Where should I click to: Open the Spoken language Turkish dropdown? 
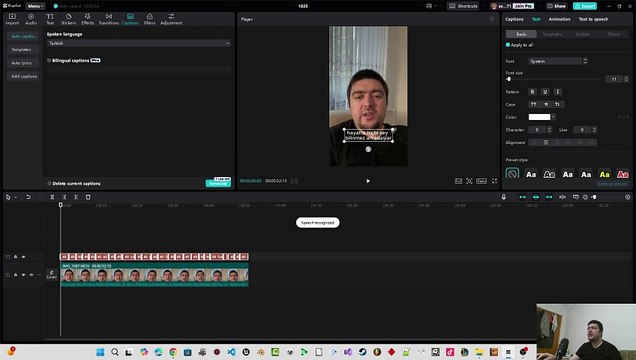139,43
